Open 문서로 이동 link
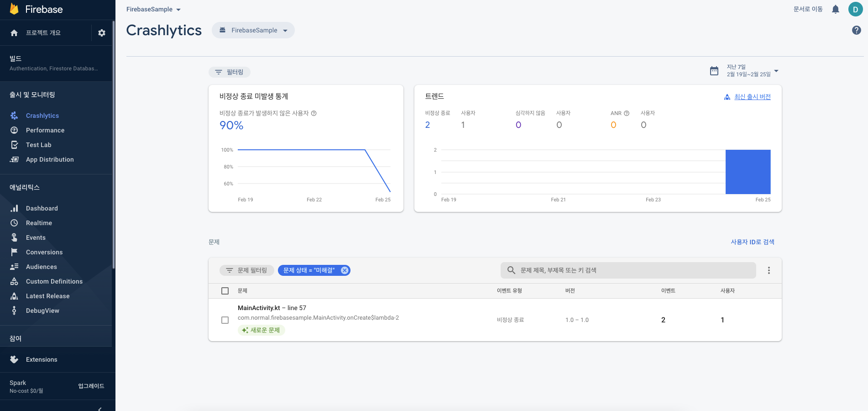This screenshot has height=411, width=868. (808, 9)
